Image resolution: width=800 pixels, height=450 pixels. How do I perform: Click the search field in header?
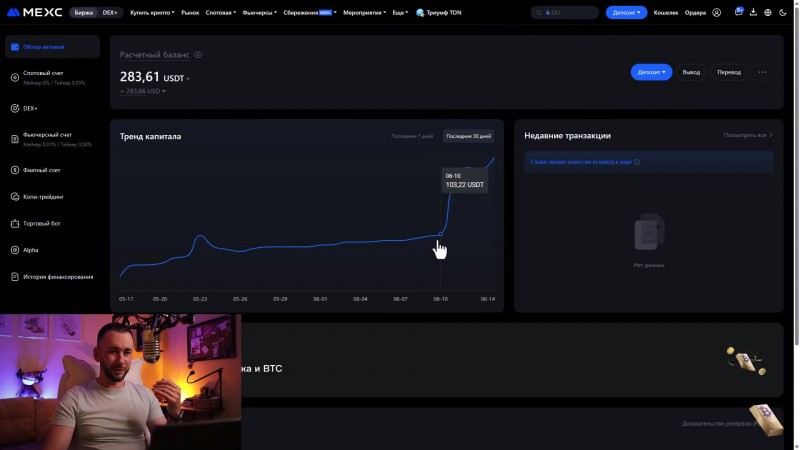coord(564,12)
